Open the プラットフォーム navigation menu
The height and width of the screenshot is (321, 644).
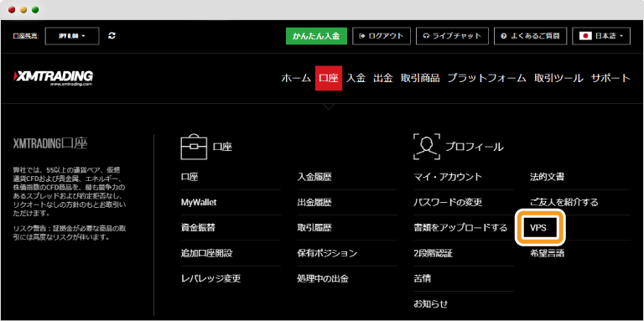coord(486,78)
